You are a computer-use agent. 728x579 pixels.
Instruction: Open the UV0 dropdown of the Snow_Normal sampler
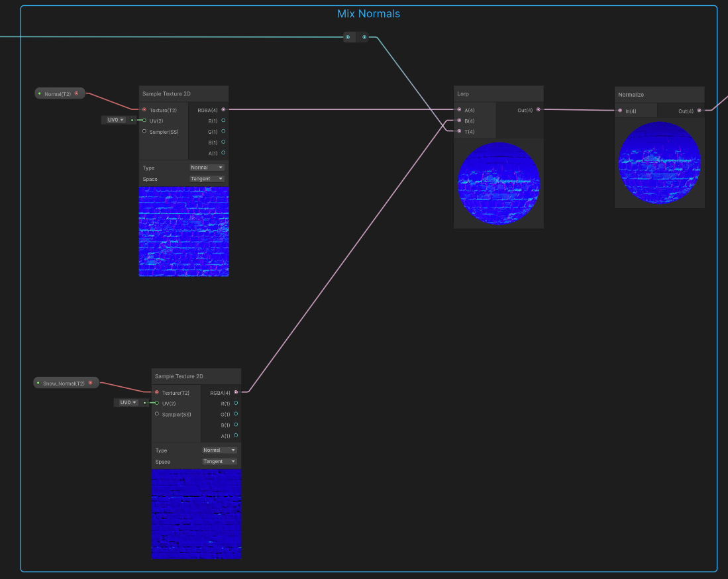(x=128, y=403)
